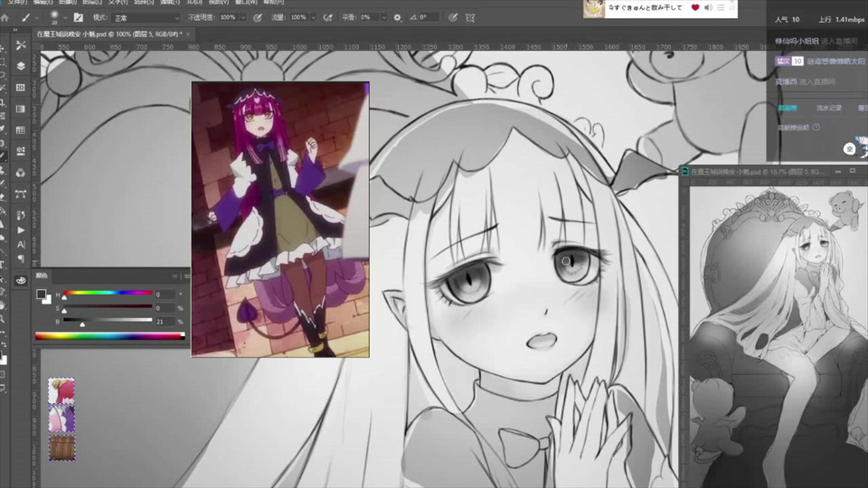Click on the S saturation slider
This screenshot has width=868, height=488.
coord(108,306)
